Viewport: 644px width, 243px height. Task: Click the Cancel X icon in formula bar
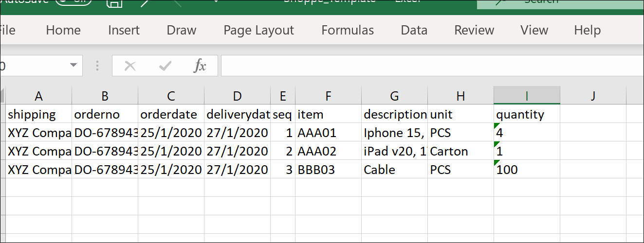click(130, 66)
